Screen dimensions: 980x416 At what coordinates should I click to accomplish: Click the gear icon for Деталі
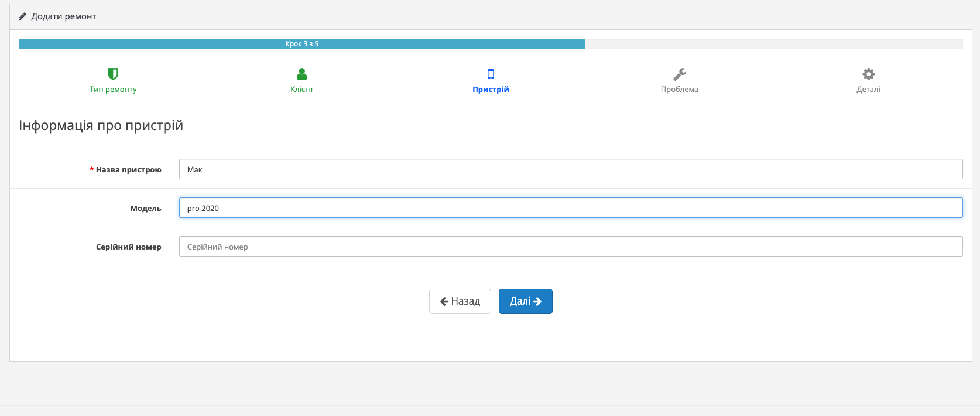click(869, 74)
